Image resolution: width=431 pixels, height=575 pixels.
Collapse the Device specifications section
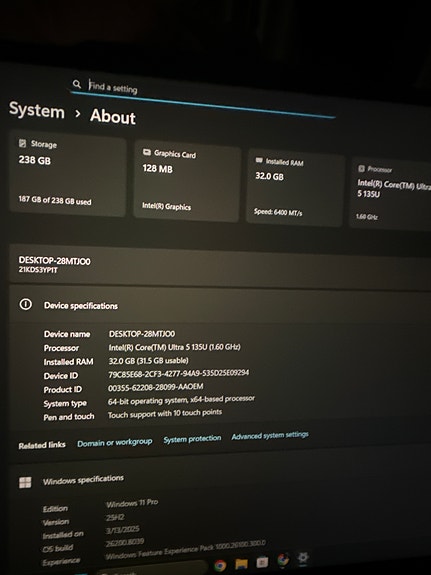pos(220,306)
